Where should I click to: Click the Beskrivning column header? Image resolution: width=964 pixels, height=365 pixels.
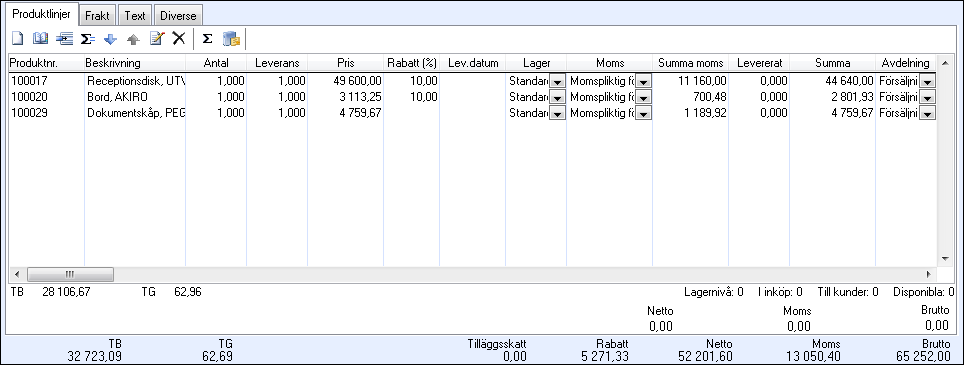click(135, 63)
